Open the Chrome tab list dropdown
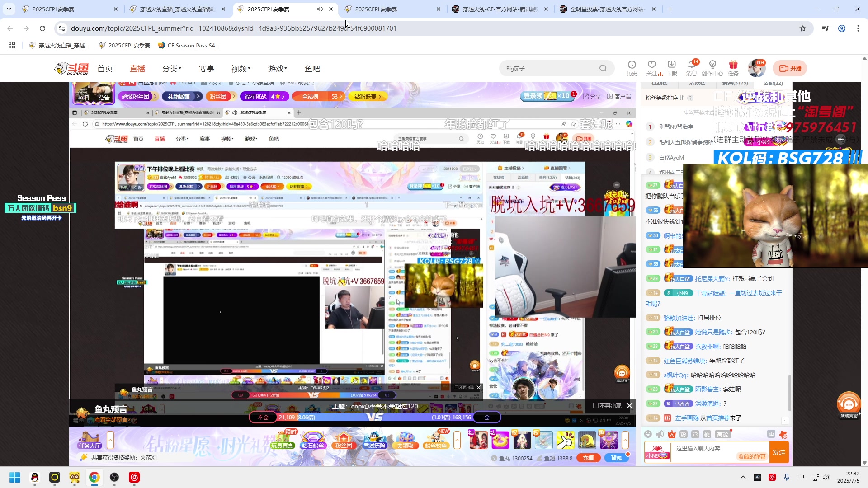Image resolution: width=868 pixels, height=488 pixels. [x=9, y=9]
